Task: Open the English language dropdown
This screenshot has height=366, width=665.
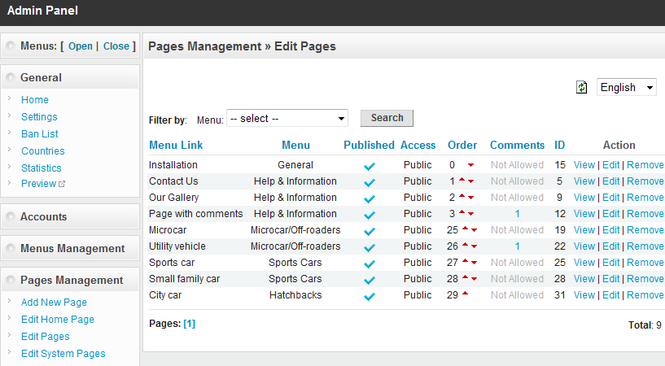Action: tap(626, 87)
